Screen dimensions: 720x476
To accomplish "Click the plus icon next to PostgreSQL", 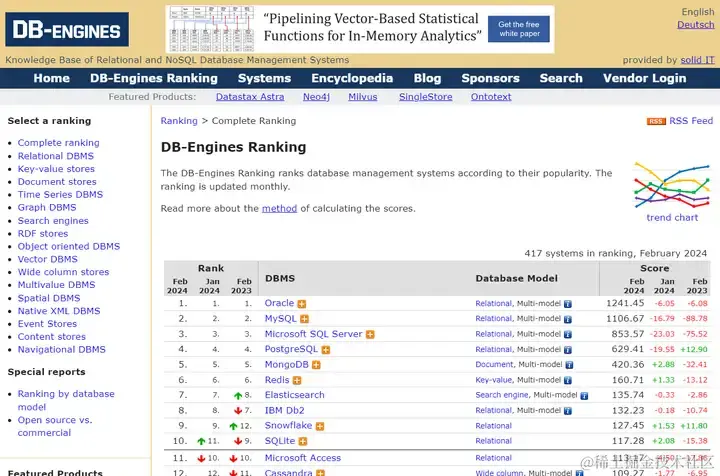I will (326, 350).
